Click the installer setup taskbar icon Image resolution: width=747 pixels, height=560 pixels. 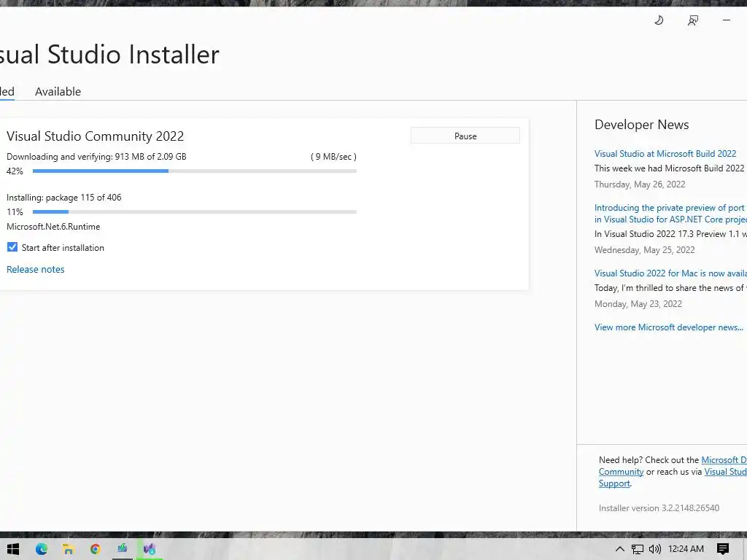[123, 548]
